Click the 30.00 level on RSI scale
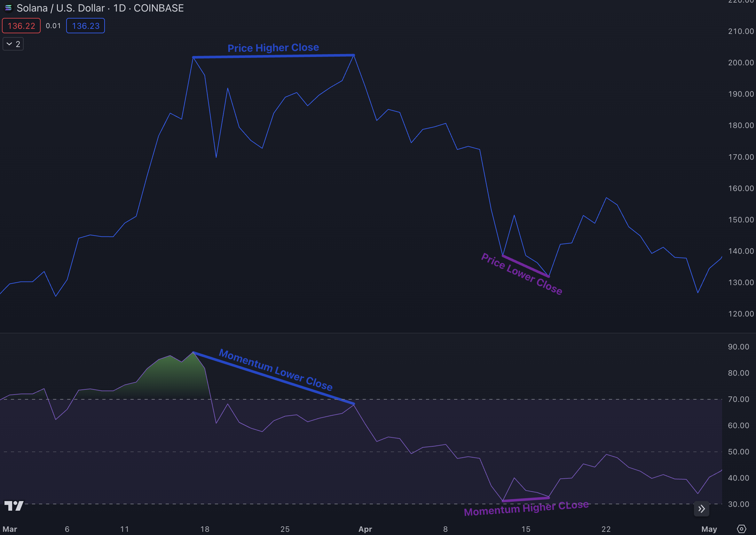Viewport: 756px width, 535px height. click(738, 504)
